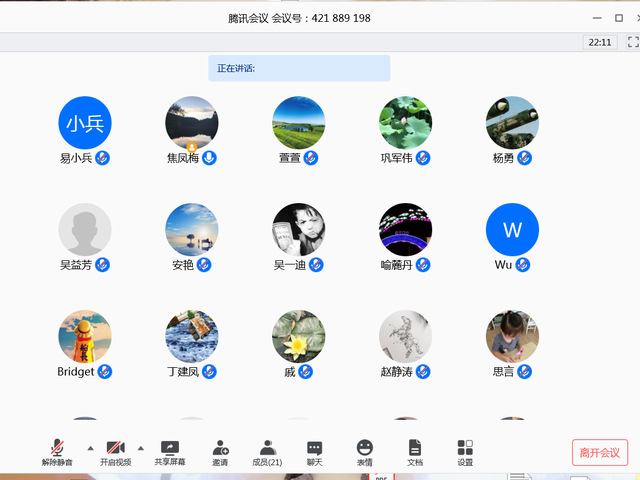Select 易小兵's blue 小兵 avatar
Screen dimensions: 640x480
[x=85, y=122]
